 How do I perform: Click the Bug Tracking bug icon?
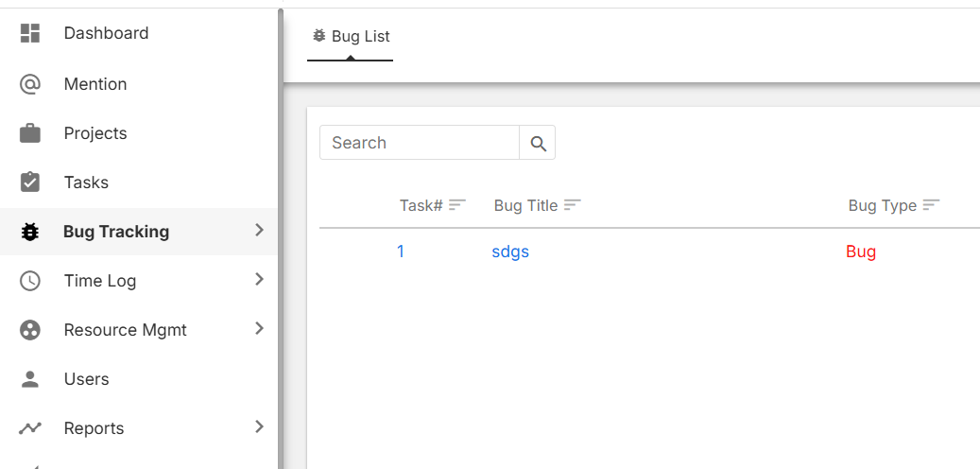coord(30,232)
